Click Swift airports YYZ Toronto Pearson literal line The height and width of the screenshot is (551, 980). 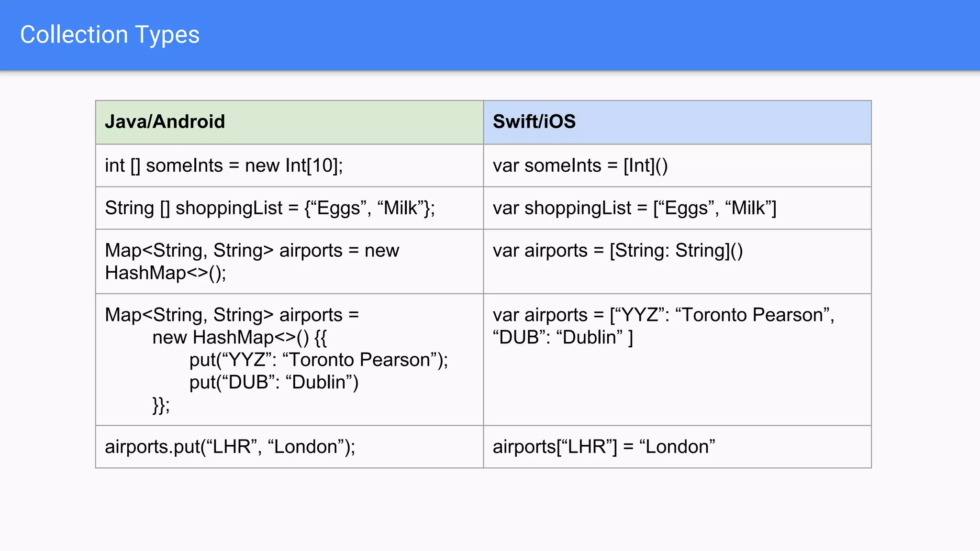coord(663,315)
